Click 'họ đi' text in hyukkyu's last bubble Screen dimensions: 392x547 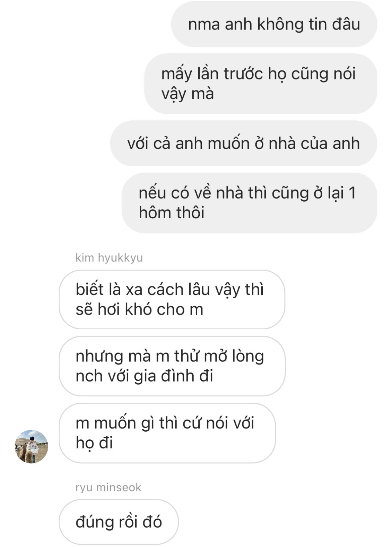94,443
